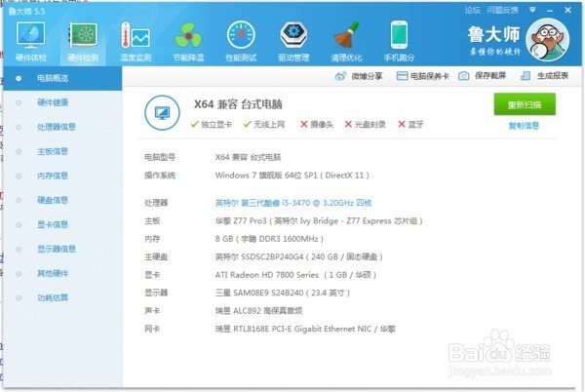Open 硬盘信息 sidebar item

click(62, 200)
